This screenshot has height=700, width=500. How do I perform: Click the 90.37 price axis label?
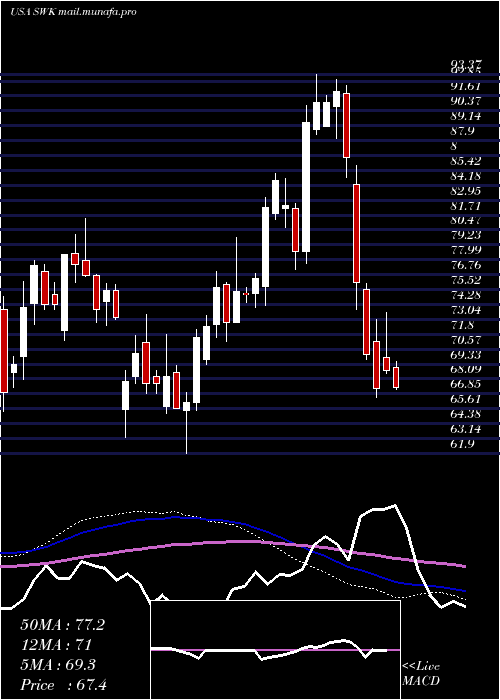click(466, 101)
